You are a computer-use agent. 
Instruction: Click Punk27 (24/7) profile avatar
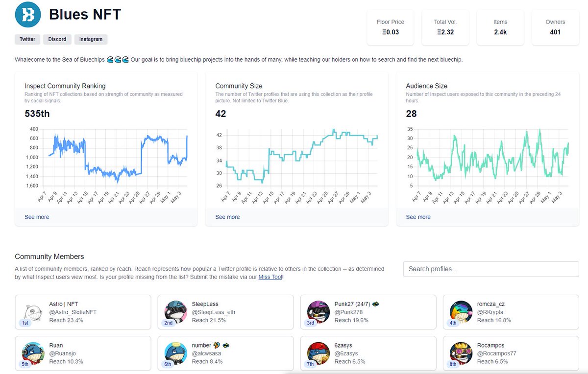[318, 311]
